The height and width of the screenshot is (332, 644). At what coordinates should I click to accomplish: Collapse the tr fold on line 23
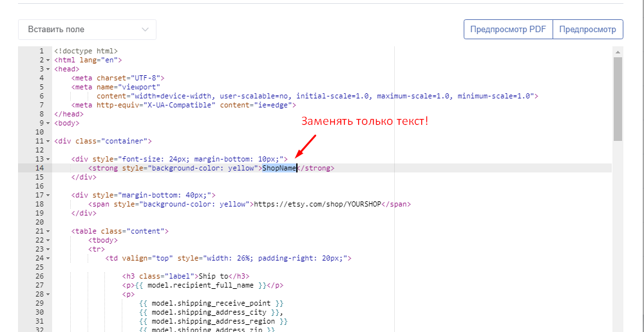pyautogui.click(x=48, y=250)
